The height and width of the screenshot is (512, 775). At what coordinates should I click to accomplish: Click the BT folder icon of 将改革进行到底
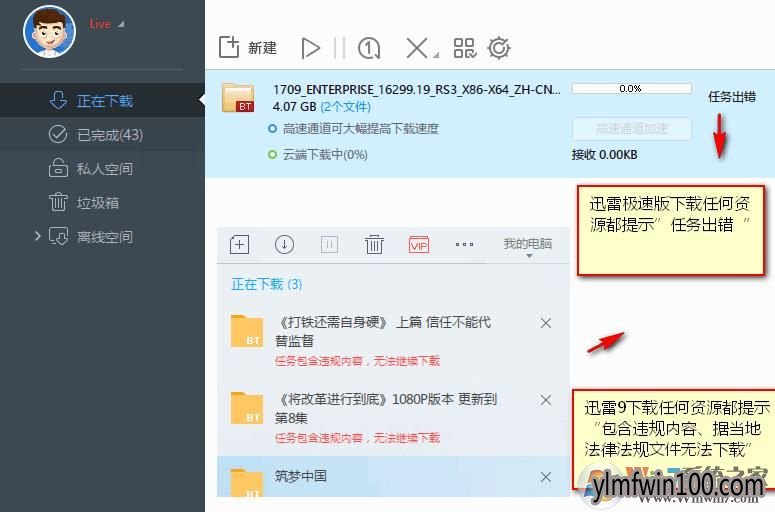tap(247, 408)
